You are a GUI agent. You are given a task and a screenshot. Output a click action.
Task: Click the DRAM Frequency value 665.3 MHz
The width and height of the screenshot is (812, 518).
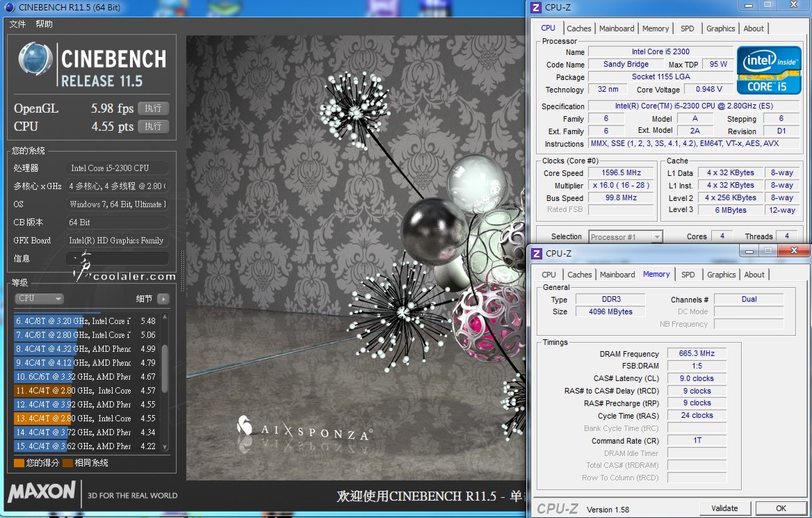(x=697, y=353)
